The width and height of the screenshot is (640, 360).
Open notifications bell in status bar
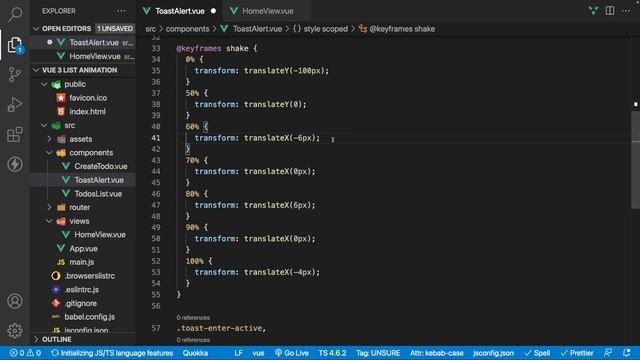click(627, 353)
